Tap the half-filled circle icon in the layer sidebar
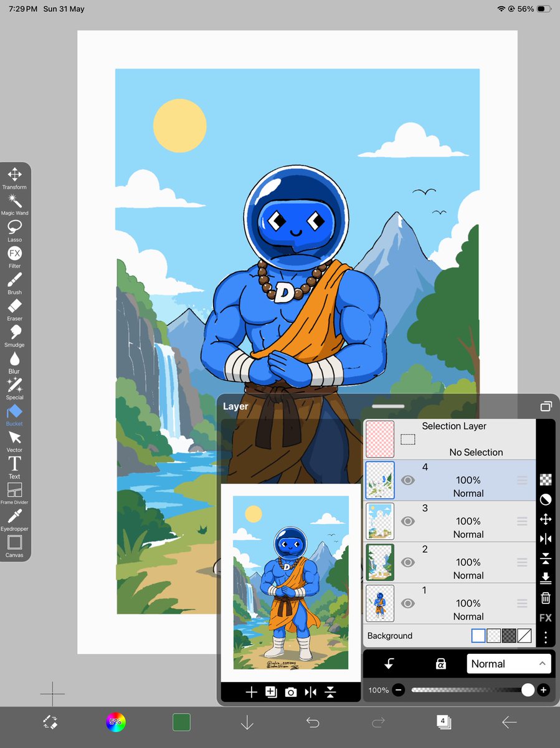 click(546, 500)
